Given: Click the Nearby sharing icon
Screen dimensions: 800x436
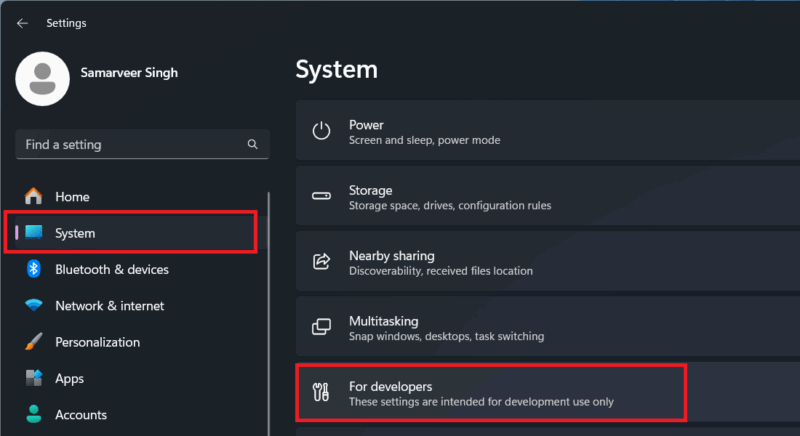Looking at the screenshot, I should coord(321,261).
